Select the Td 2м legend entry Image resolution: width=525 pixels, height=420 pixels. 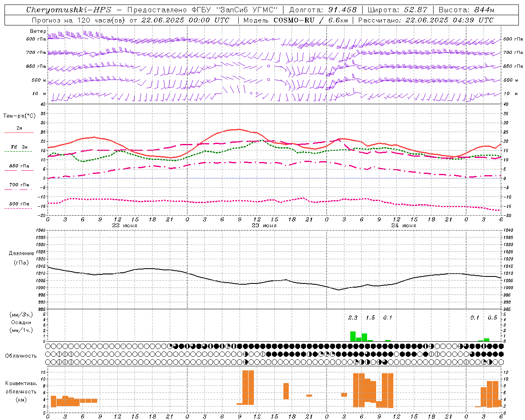[x=19, y=147]
